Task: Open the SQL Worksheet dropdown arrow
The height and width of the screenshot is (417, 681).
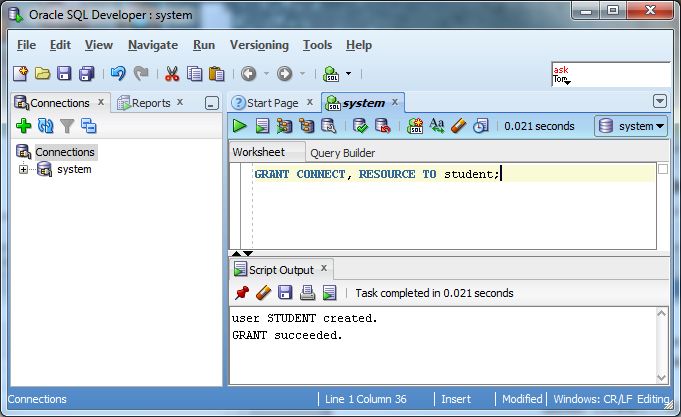Action: [348, 74]
